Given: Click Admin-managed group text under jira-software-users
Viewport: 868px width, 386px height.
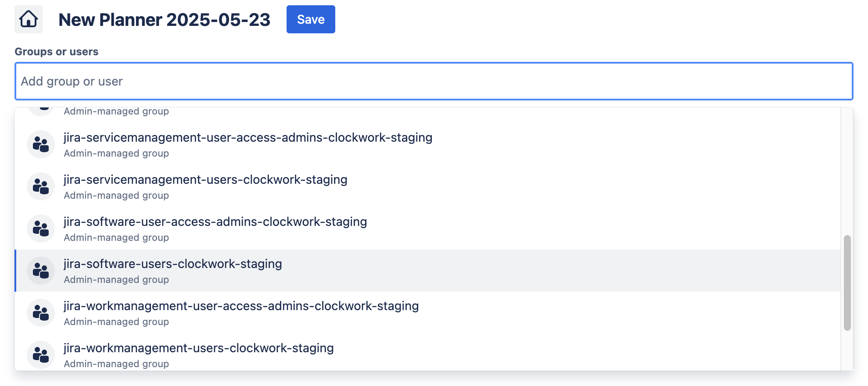Looking at the screenshot, I should tap(116, 280).
